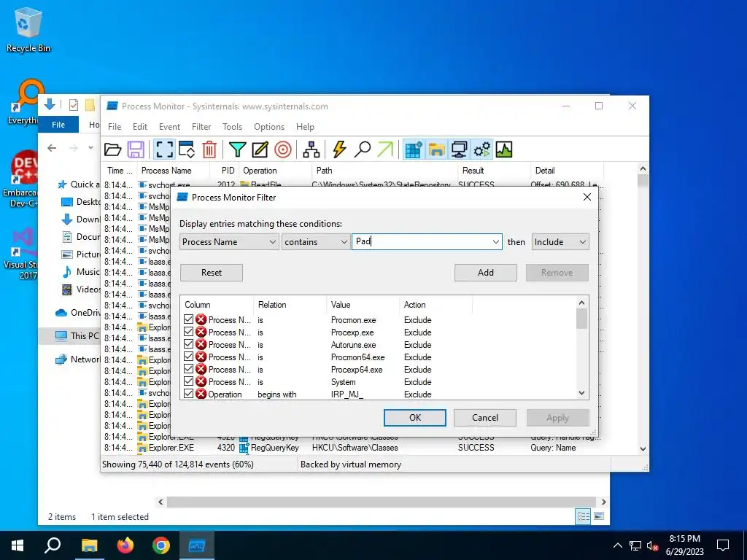Click the Add filter button
The image size is (747, 560).
click(x=485, y=273)
